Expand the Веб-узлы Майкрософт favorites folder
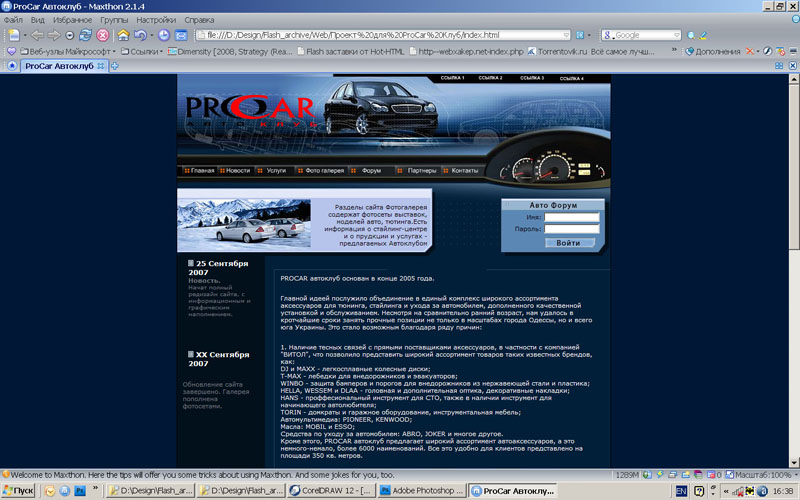The image size is (800, 500). click(x=68, y=52)
